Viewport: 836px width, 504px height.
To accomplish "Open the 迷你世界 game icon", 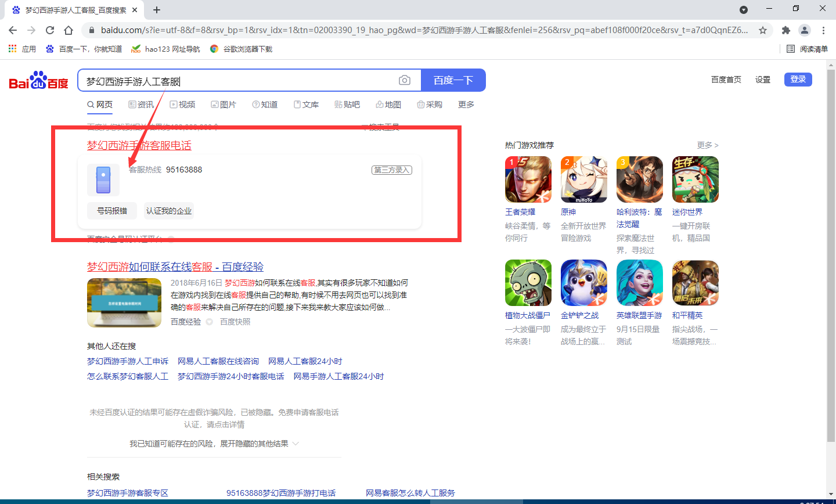I will (x=696, y=179).
